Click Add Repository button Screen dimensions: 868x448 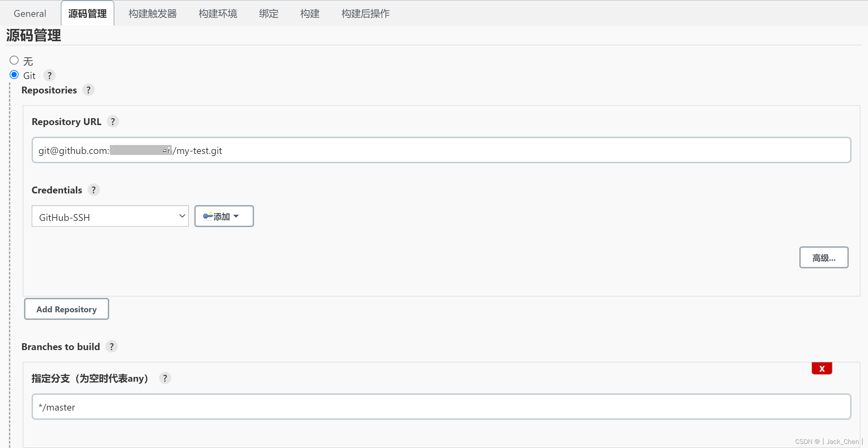[x=67, y=309]
